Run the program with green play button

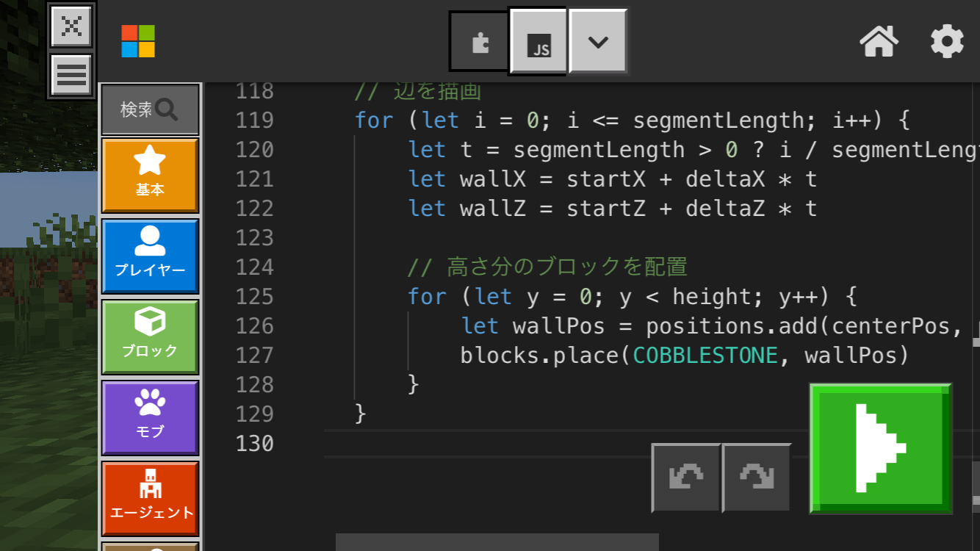[880, 448]
